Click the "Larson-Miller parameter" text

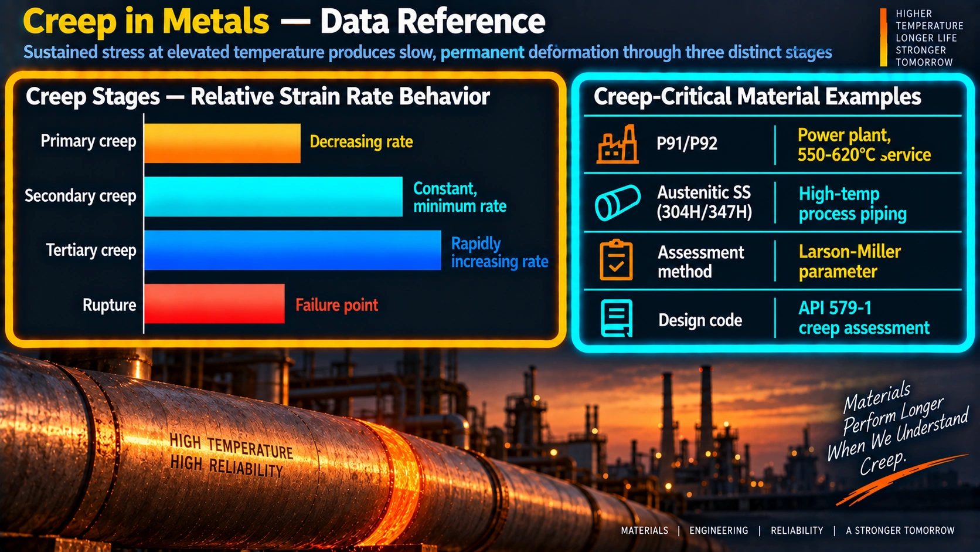(850, 262)
